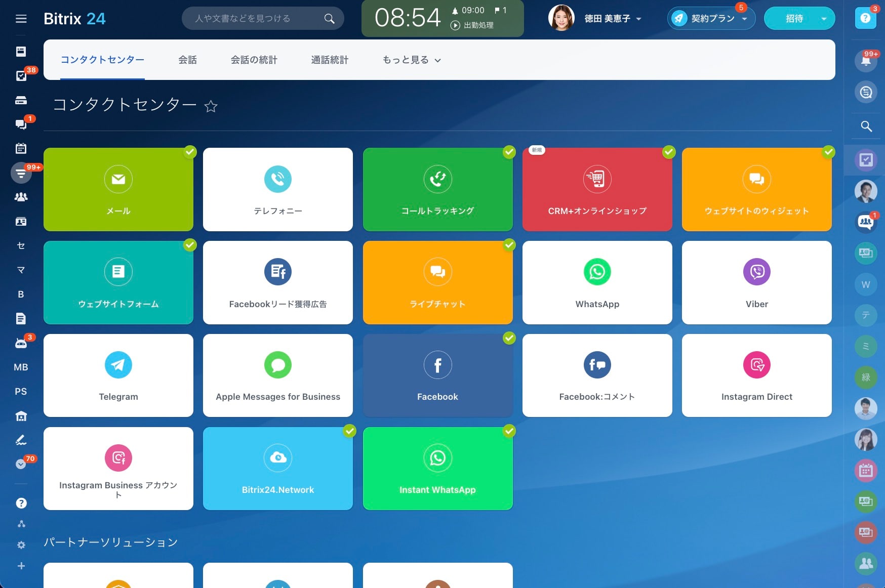Open the Telephony (テレフォニー) card
Viewport: 885px width, 588px height.
tap(278, 189)
